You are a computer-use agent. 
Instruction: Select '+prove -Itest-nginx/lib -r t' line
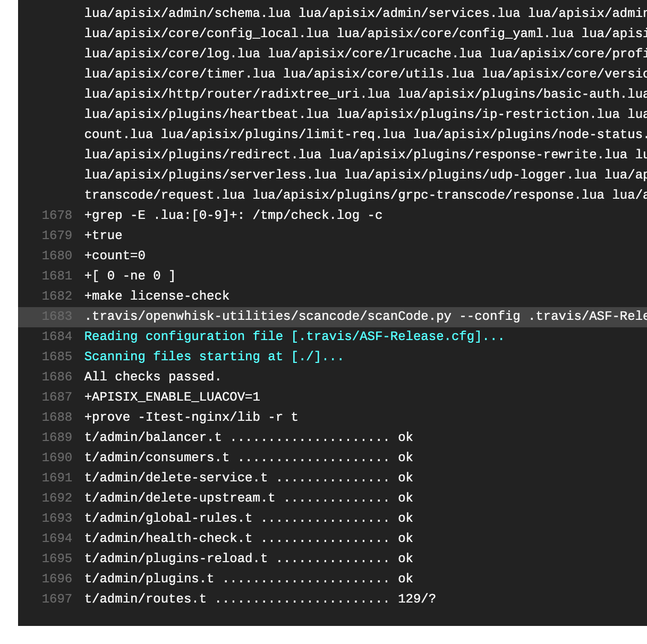click(191, 417)
